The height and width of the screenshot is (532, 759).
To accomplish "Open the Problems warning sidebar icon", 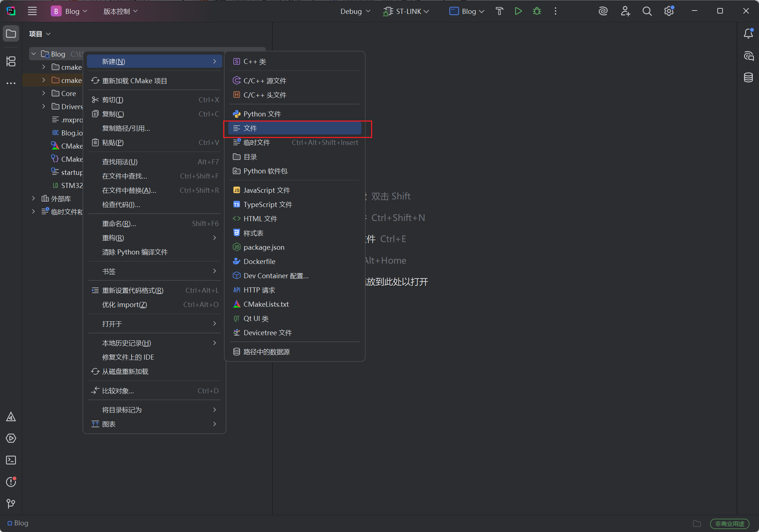I will click(x=11, y=482).
